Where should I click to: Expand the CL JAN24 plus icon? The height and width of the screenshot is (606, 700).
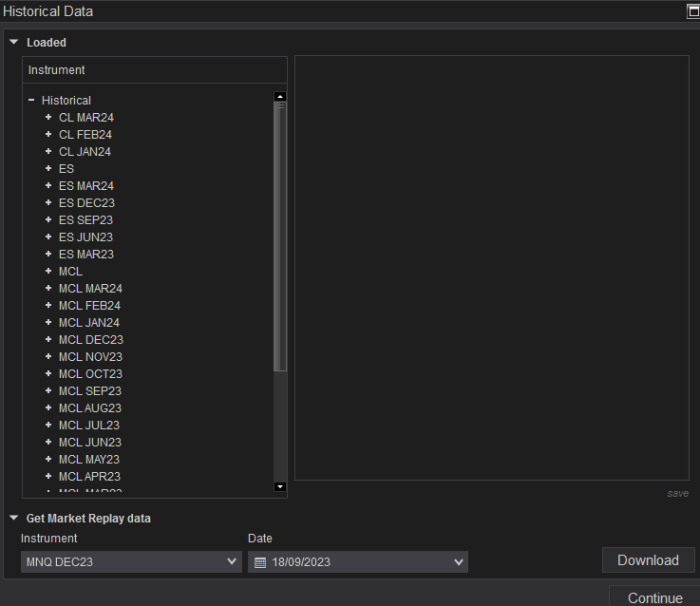48,151
